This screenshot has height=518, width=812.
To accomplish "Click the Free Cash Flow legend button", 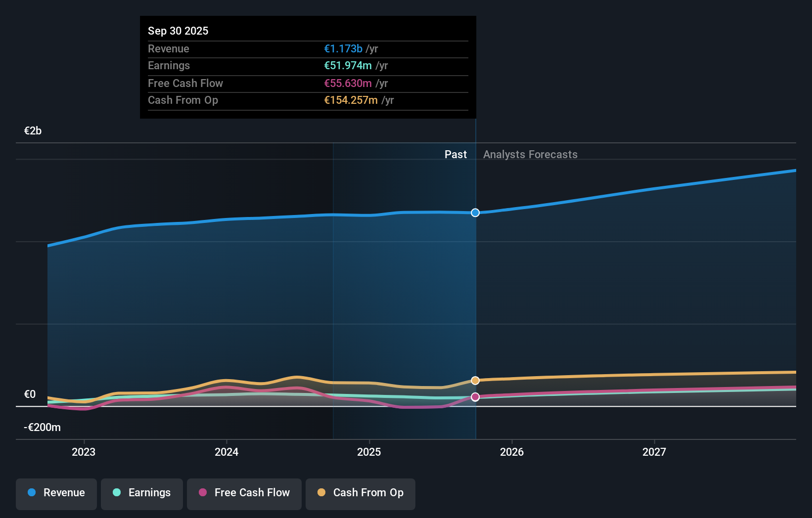I will pos(244,494).
